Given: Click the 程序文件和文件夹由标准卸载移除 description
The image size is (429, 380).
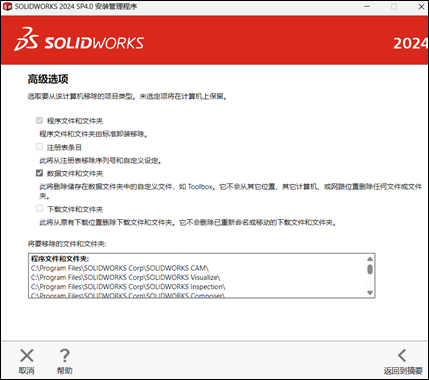Looking at the screenshot, I should [94, 134].
